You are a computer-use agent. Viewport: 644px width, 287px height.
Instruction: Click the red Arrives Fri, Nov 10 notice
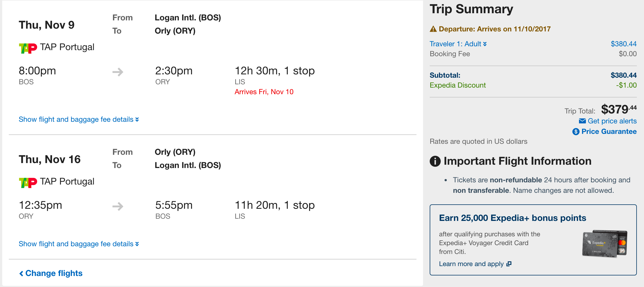point(264,92)
